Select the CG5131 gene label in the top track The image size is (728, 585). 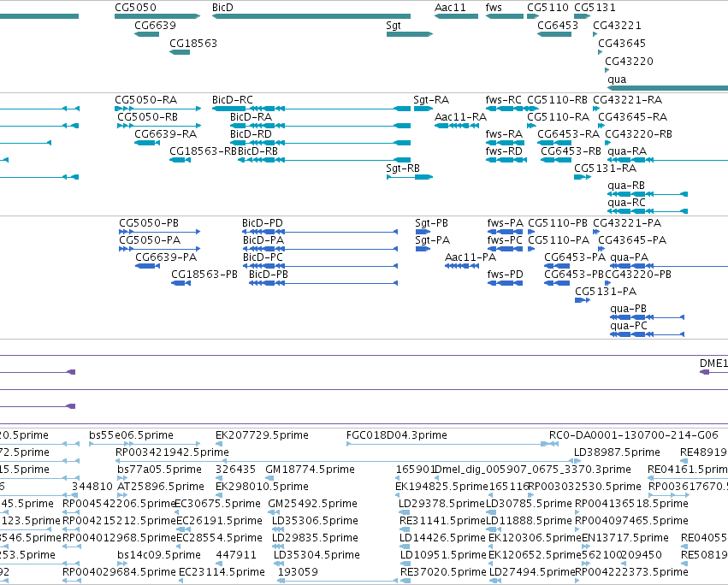pos(595,8)
